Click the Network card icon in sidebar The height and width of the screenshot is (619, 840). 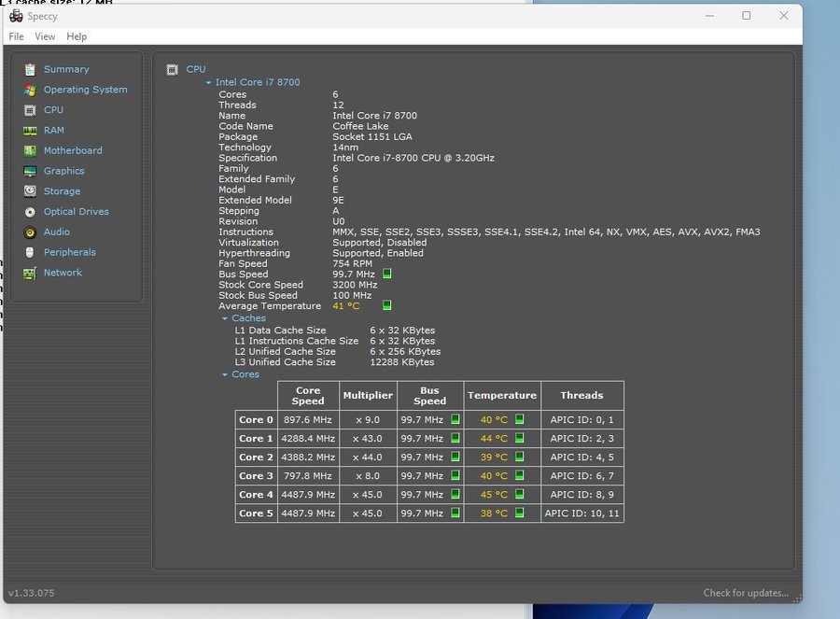coord(30,273)
